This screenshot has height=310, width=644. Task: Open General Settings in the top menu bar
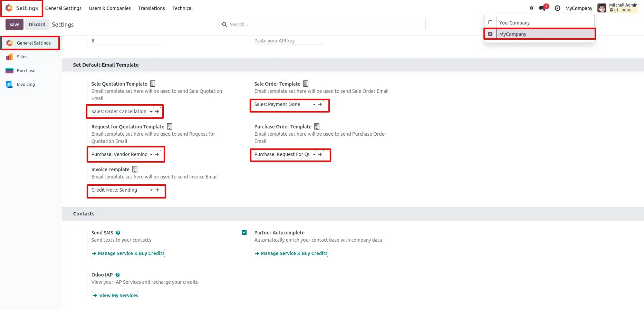click(x=63, y=8)
